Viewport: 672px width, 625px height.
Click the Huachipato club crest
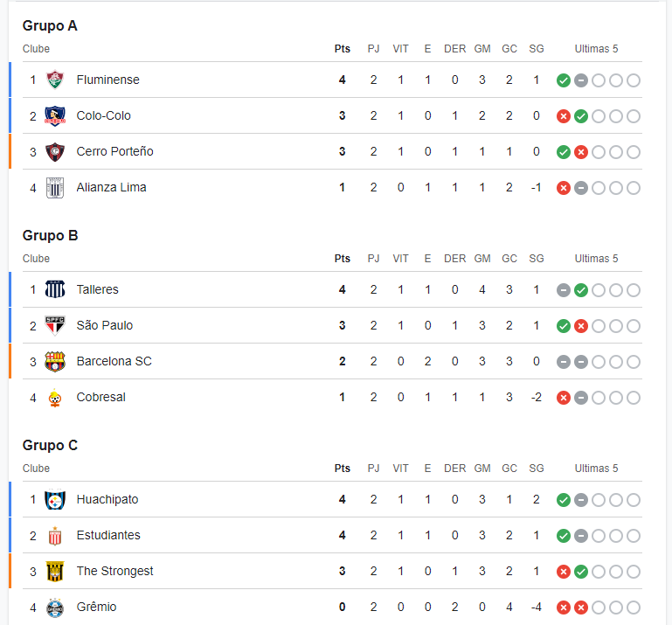[x=55, y=500]
